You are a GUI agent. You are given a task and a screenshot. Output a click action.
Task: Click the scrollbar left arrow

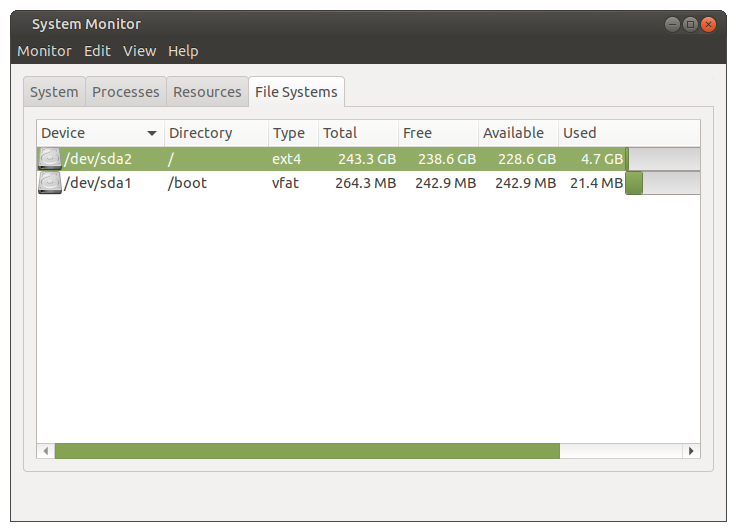[x=46, y=451]
